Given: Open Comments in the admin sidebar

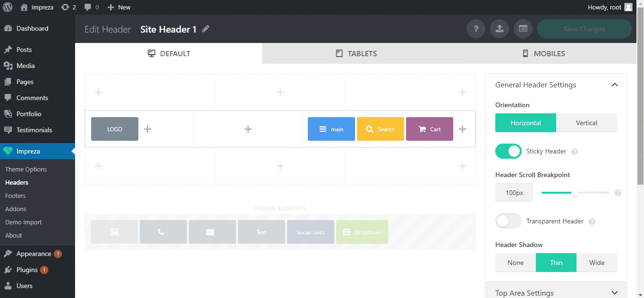Looking at the screenshot, I should (37, 98).
